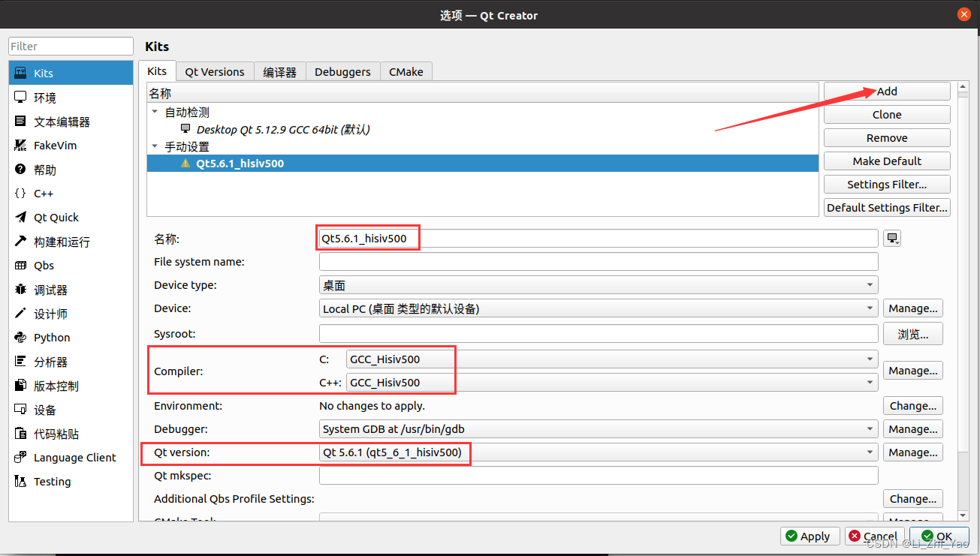Click Manage... next to Qt version

913,452
